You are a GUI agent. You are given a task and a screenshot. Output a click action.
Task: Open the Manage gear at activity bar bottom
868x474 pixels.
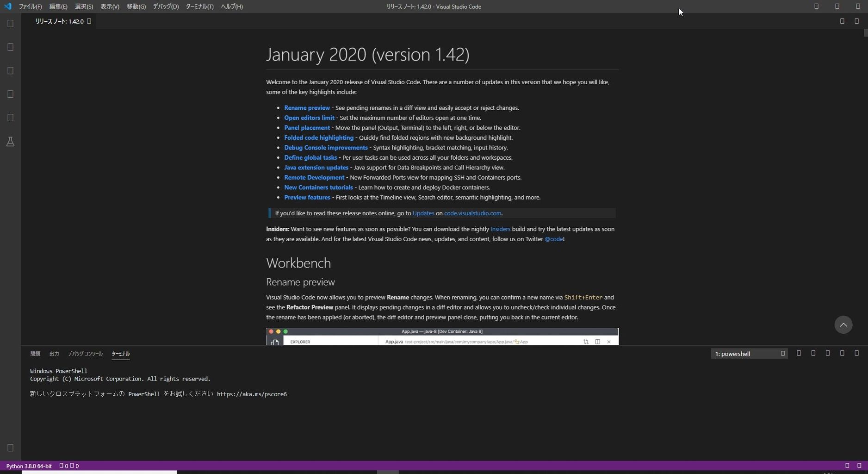pos(10,448)
